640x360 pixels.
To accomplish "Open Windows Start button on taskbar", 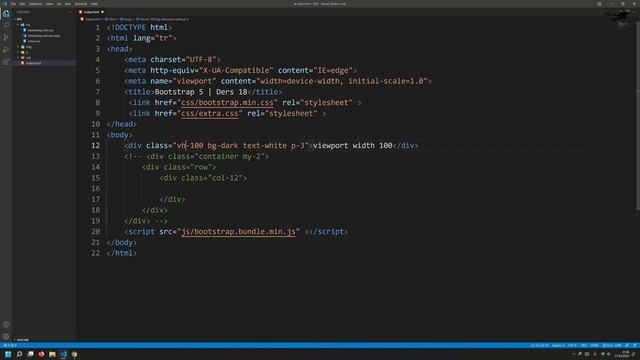I will (8, 354).
